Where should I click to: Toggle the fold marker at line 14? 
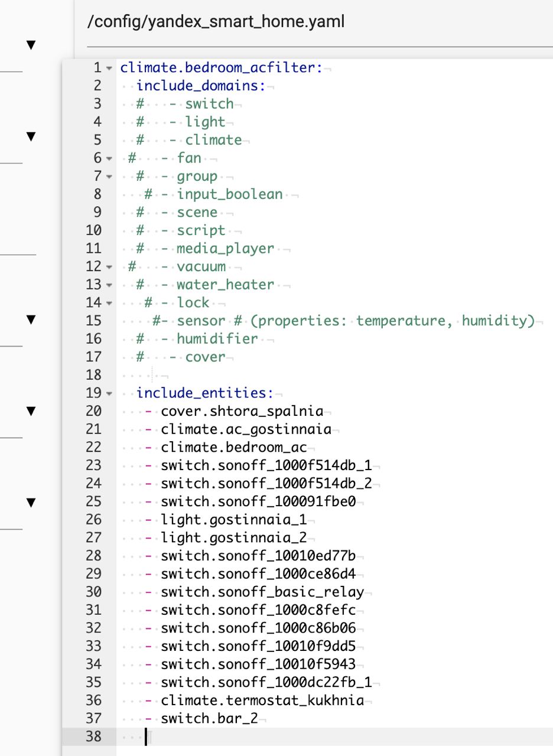click(x=109, y=304)
